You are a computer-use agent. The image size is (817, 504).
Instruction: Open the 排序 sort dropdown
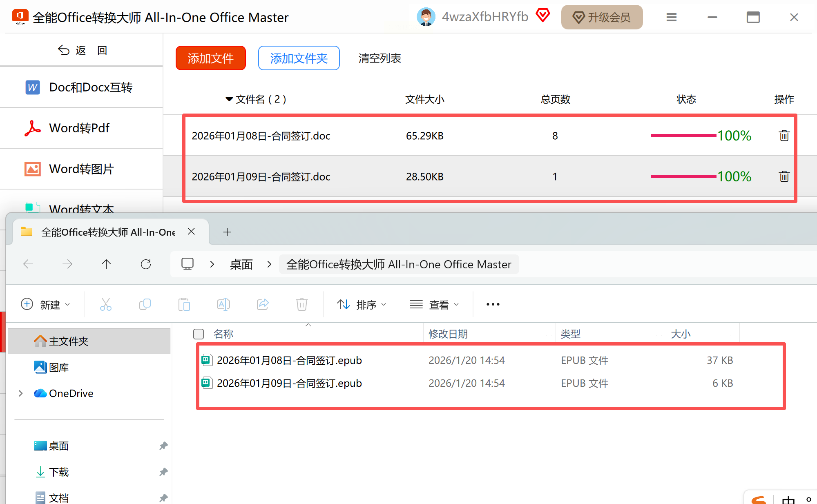click(x=362, y=305)
